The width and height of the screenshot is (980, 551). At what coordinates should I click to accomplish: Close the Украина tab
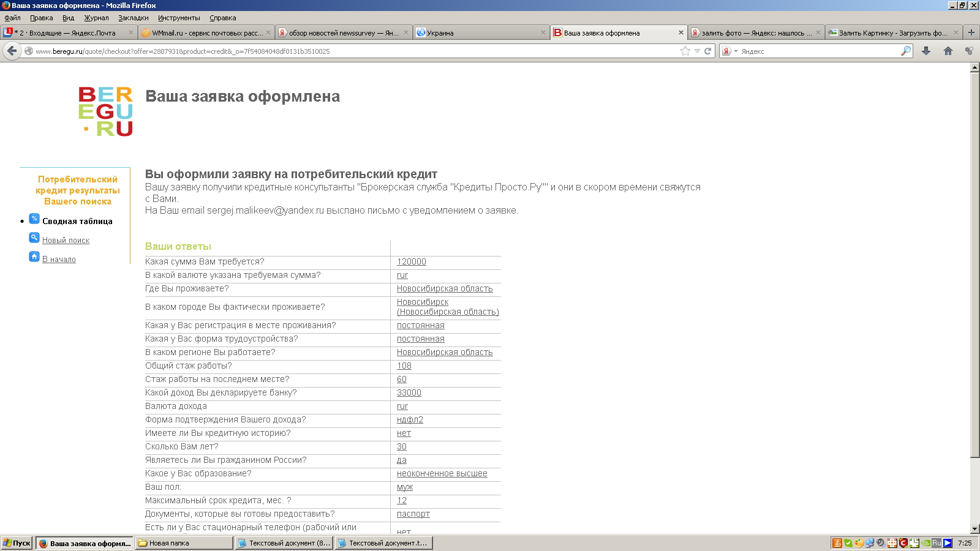tap(543, 33)
